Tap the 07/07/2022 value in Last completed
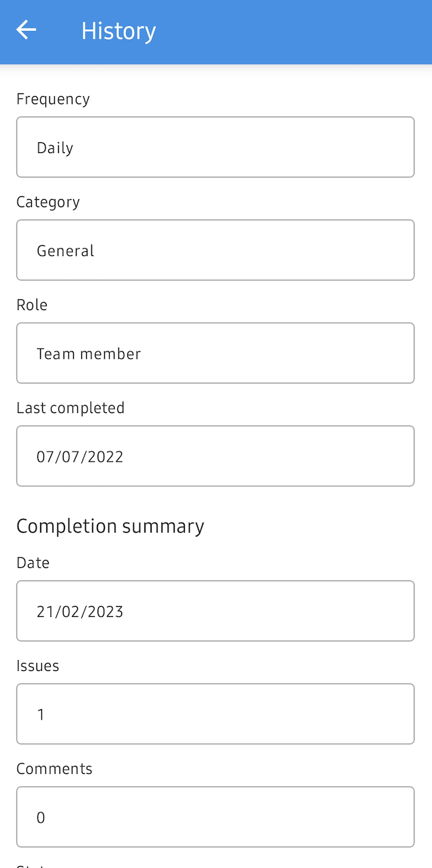This screenshot has width=432, height=868. (80, 456)
